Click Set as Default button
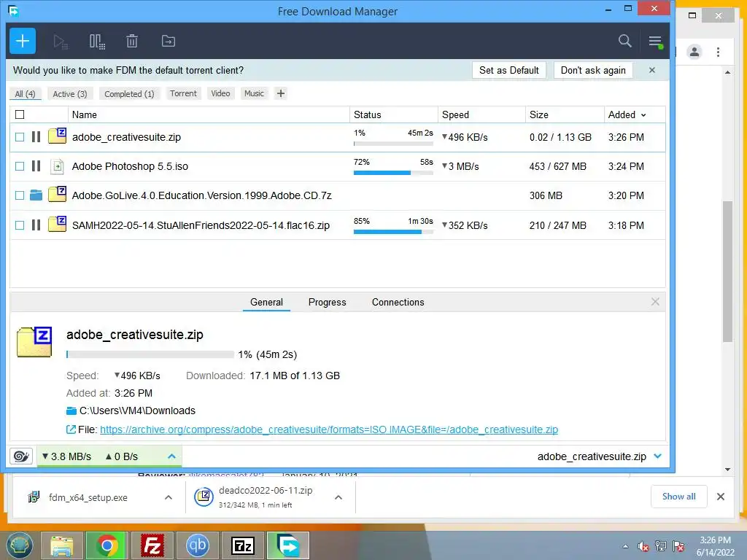The height and width of the screenshot is (560, 747). 508,70
